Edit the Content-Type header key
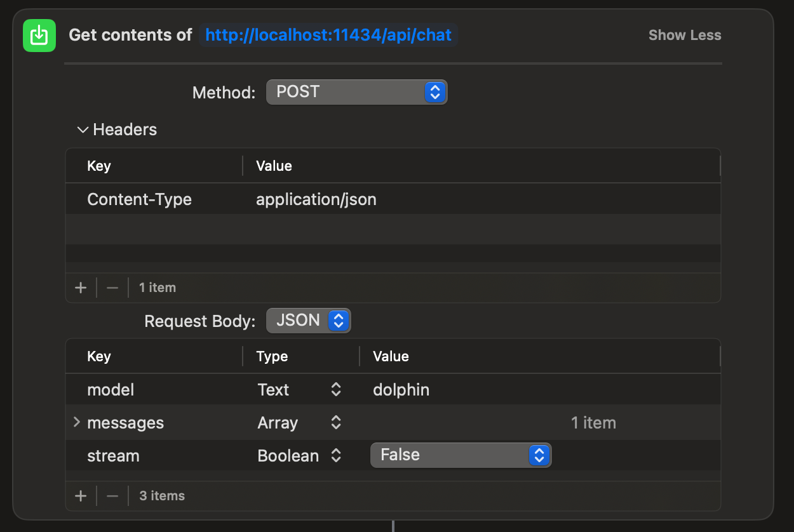 (139, 199)
